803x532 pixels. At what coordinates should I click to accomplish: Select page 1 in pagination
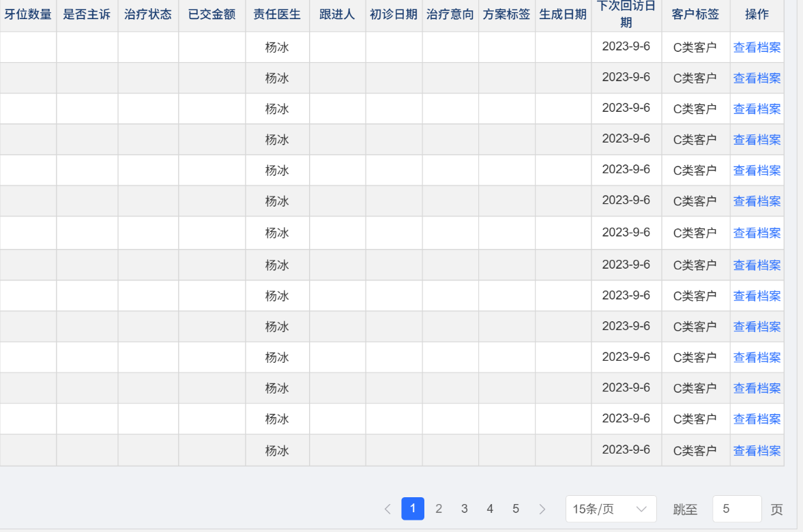413,509
